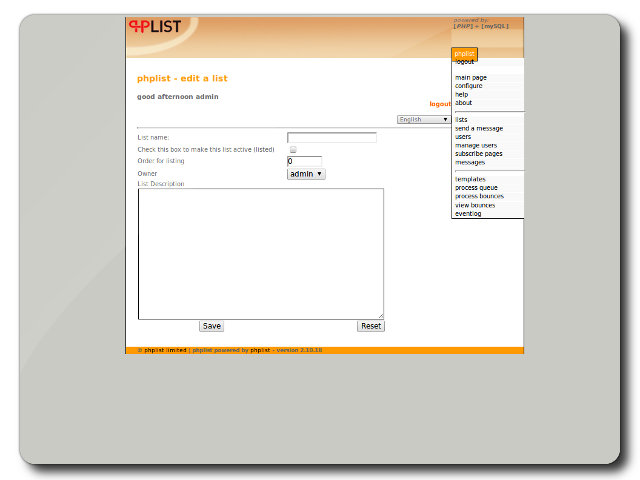Click the orange logout link
640x480 pixels.
440,104
